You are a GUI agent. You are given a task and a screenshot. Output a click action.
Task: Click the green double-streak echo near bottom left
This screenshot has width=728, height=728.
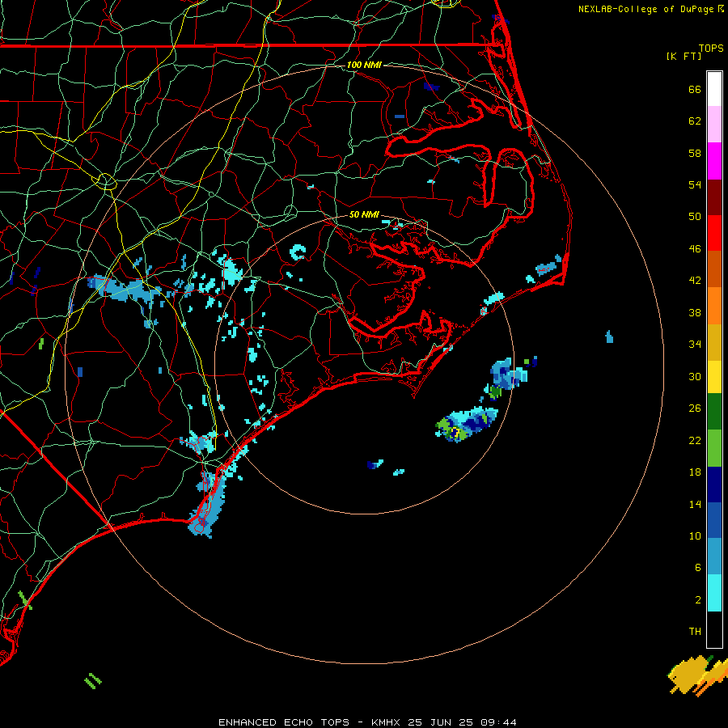pos(93,680)
